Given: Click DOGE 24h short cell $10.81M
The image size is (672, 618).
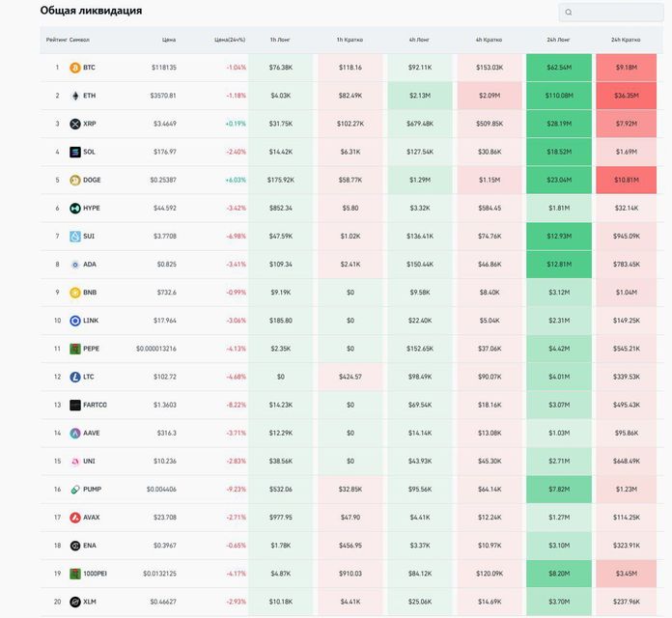Looking at the screenshot, I should point(627,180).
